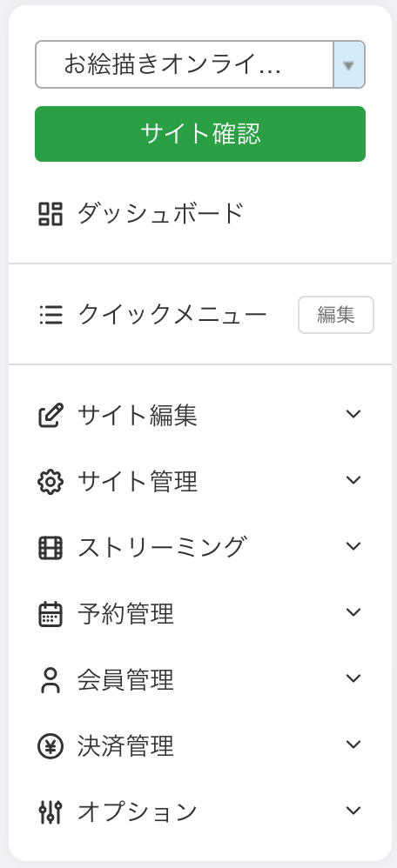The image size is (397, 868).
Task: Expand the ストリーミング chevron
Action: (x=353, y=546)
